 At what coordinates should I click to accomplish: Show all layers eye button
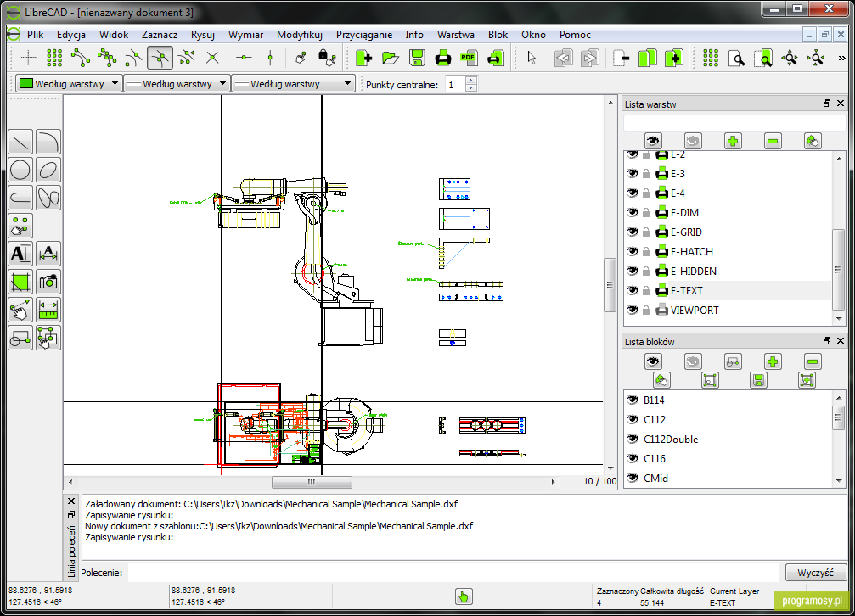pyautogui.click(x=653, y=141)
